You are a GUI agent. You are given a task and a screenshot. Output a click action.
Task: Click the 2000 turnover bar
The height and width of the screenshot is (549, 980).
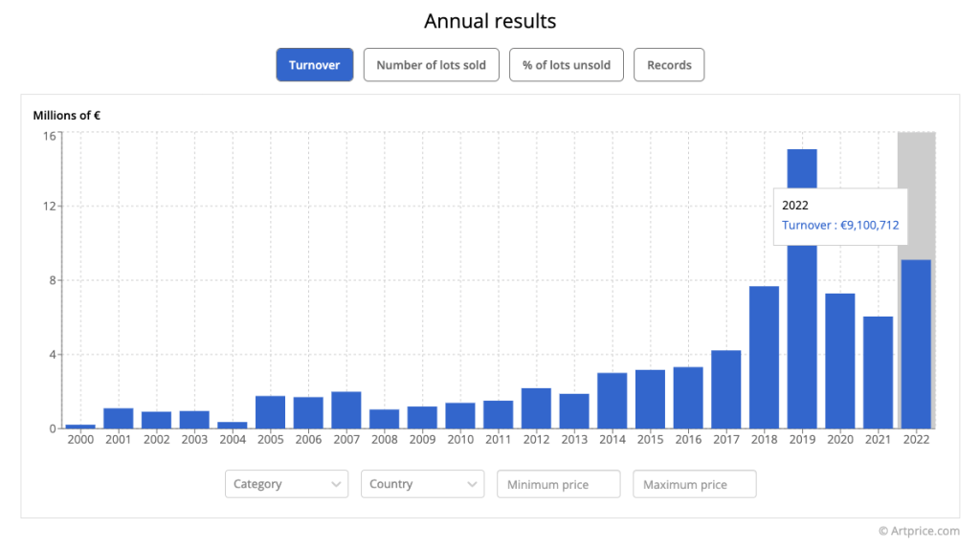point(80,427)
